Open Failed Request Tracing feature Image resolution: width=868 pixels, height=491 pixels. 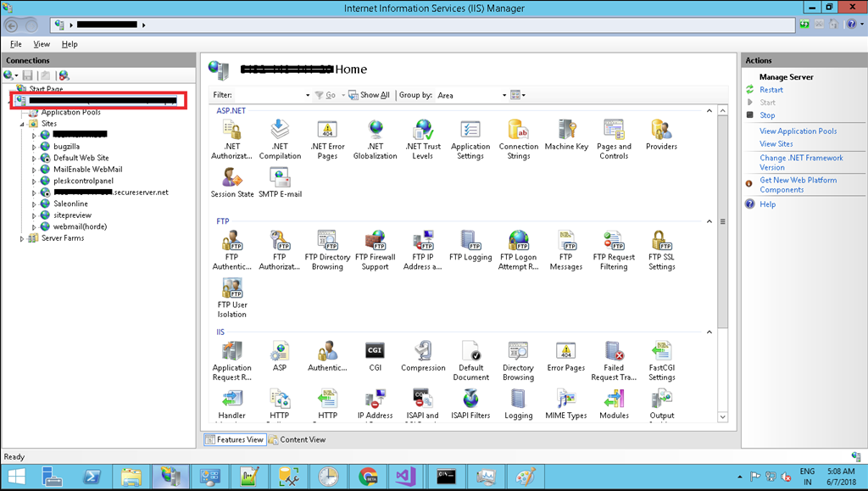614,361
